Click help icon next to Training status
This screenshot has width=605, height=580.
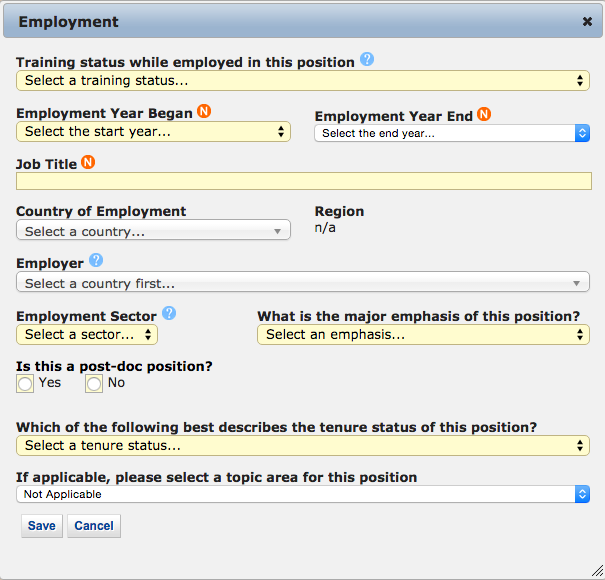(x=367, y=60)
